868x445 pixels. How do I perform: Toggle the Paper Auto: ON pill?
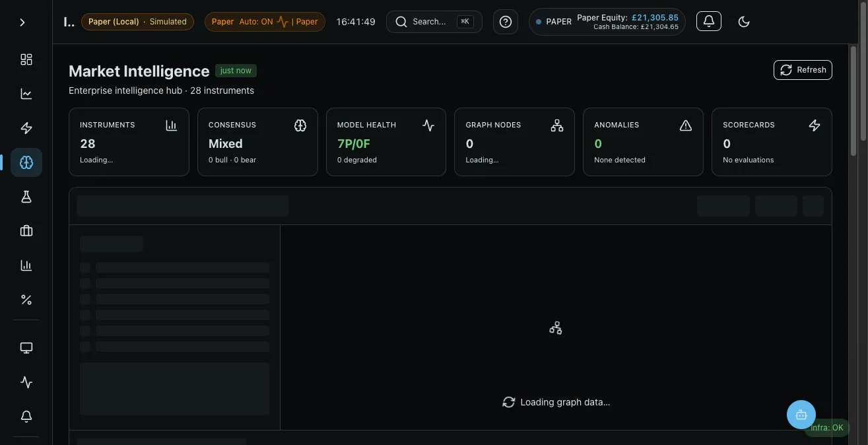[265, 22]
